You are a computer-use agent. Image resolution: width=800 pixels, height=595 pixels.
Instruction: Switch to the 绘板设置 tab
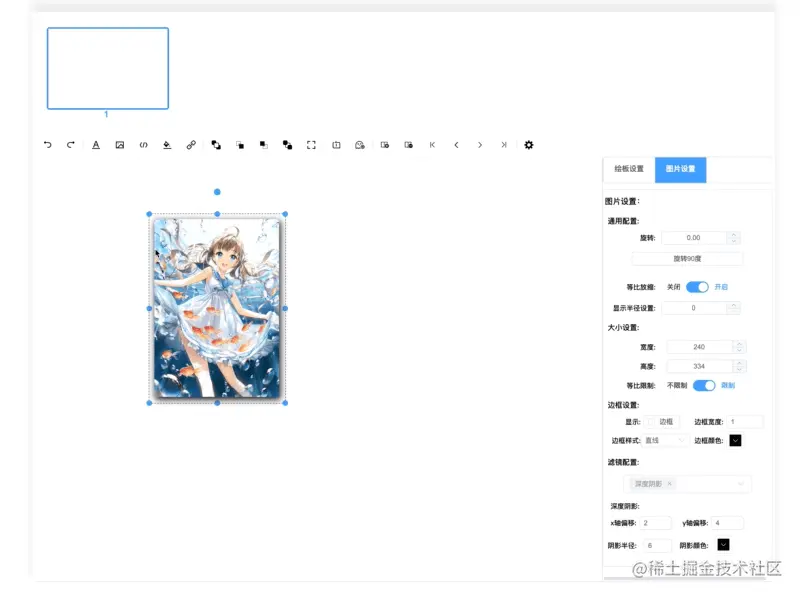click(x=629, y=169)
